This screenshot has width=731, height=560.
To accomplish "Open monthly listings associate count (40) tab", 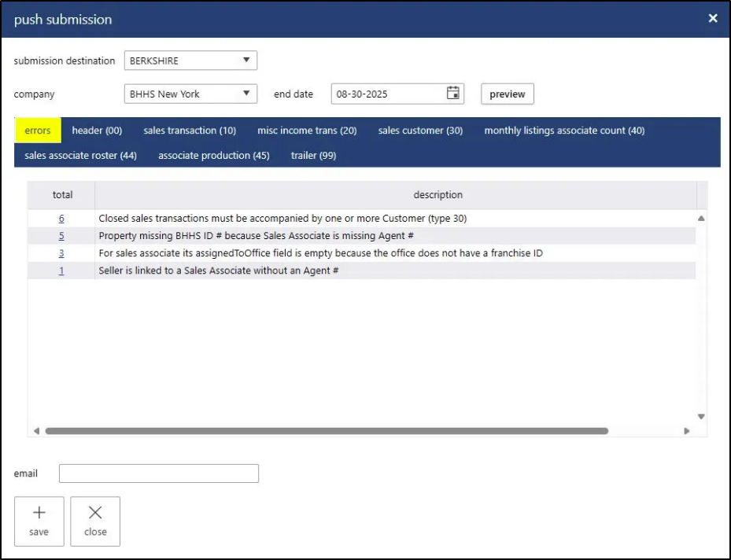I will (x=564, y=131).
